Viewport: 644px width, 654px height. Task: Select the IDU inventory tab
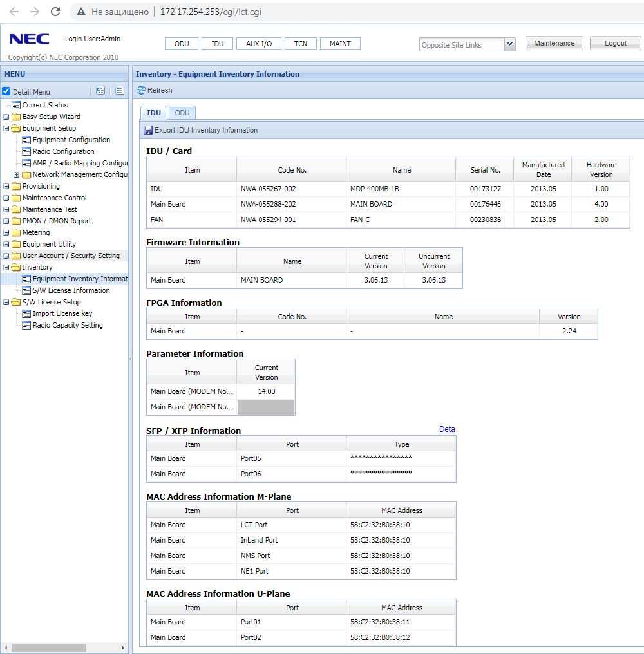[x=153, y=113]
